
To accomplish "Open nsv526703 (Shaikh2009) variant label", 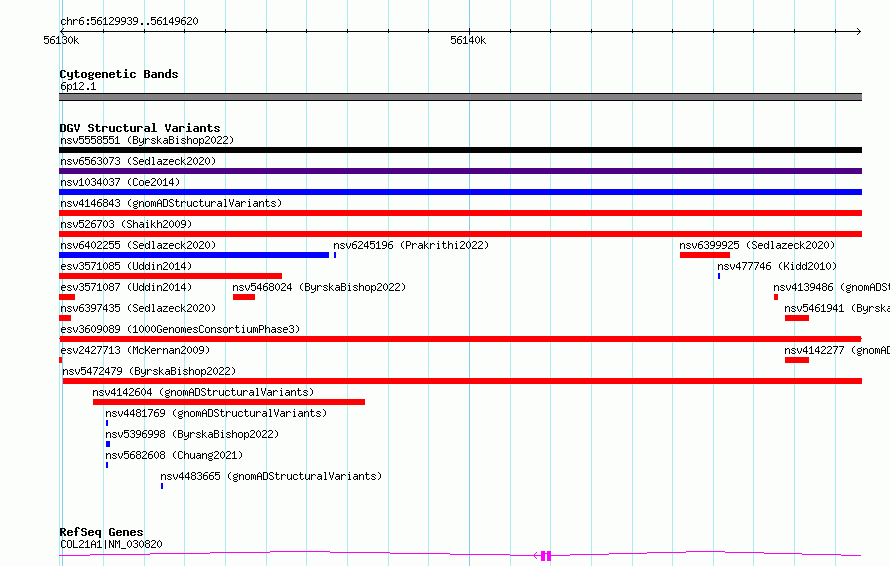I will pos(126,224).
